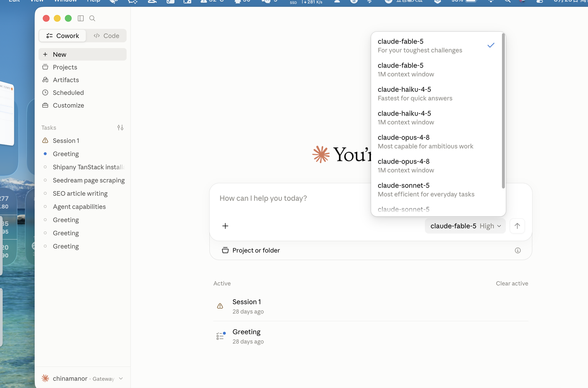This screenshot has height=388, width=588.
Task: Open the Help menu in the menu bar
Action: click(93, 1)
